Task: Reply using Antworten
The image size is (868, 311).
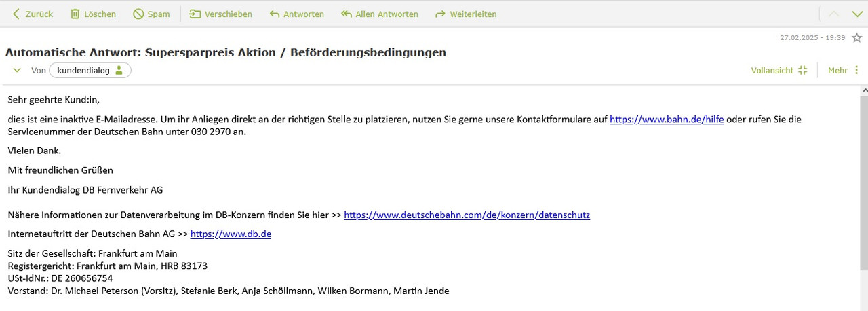Action: 296,14
